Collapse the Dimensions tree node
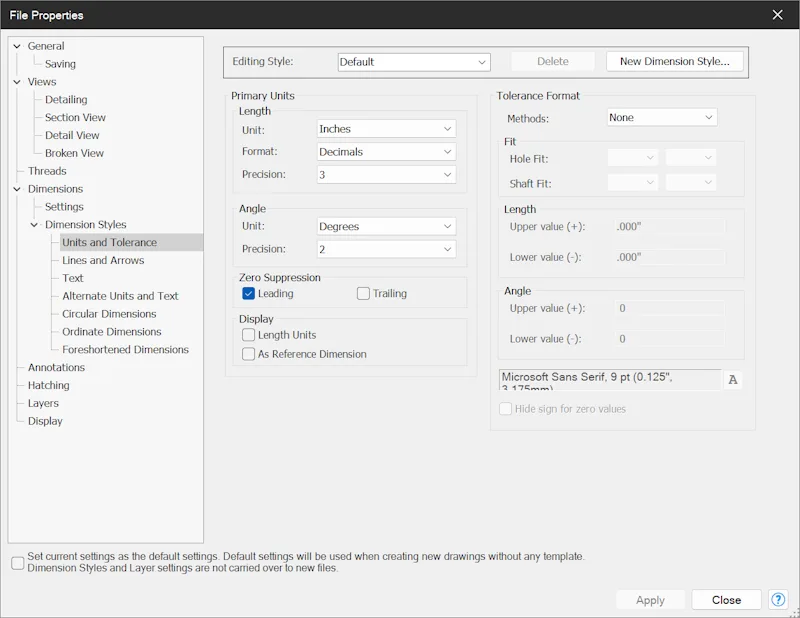The width and height of the screenshot is (800, 618). click(17, 189)
